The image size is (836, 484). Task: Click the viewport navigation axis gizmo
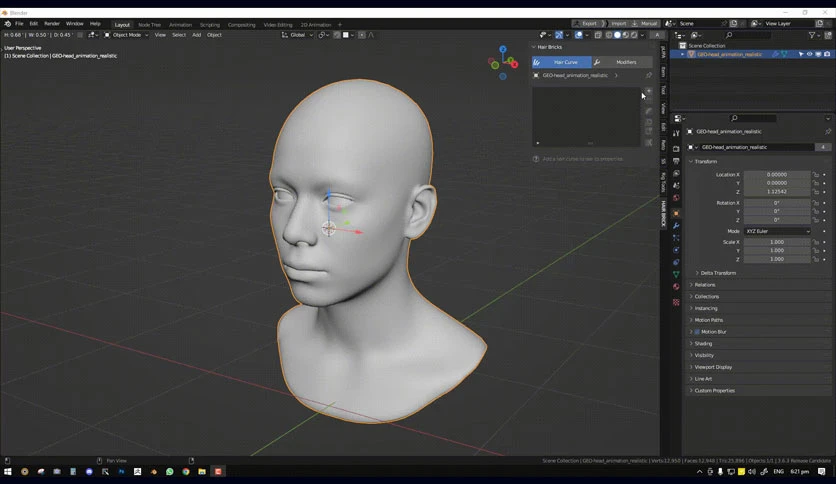(x=503, y=63)
